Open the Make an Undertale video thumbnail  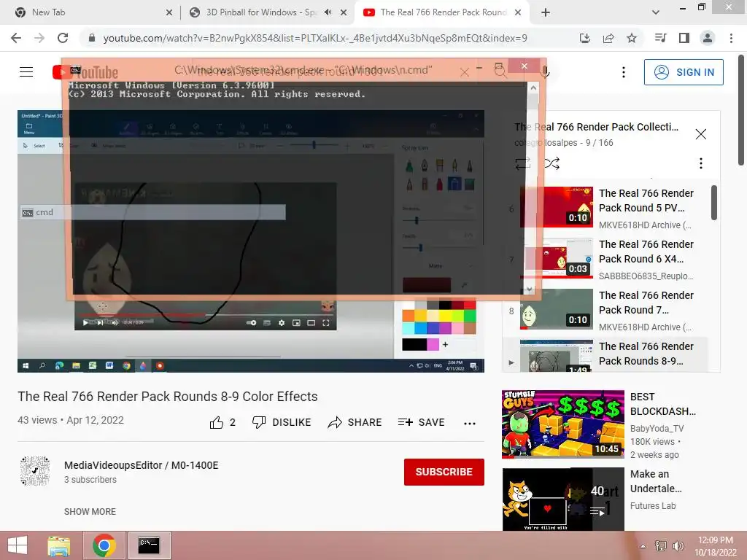click(x=563, y=499)
